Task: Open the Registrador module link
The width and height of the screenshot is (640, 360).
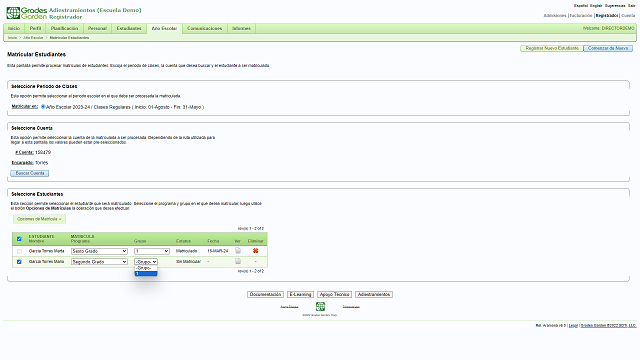Action: (607, 16)
